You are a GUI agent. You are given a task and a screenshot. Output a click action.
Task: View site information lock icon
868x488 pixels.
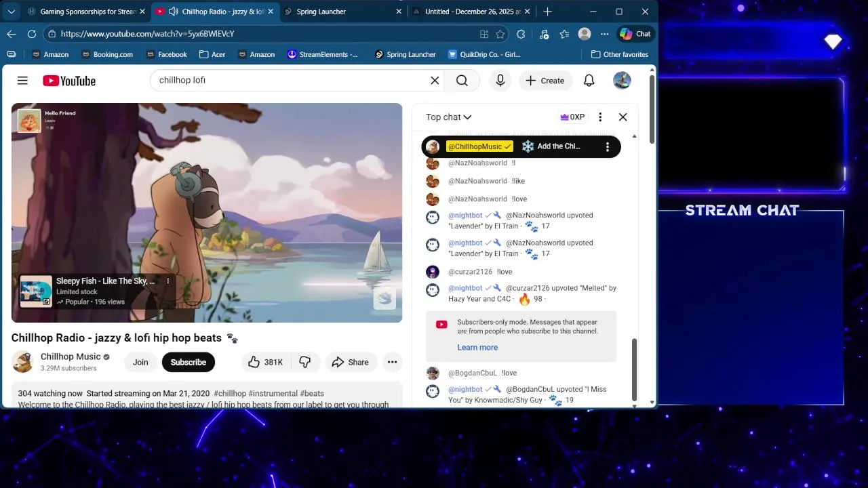click(51, 34)
